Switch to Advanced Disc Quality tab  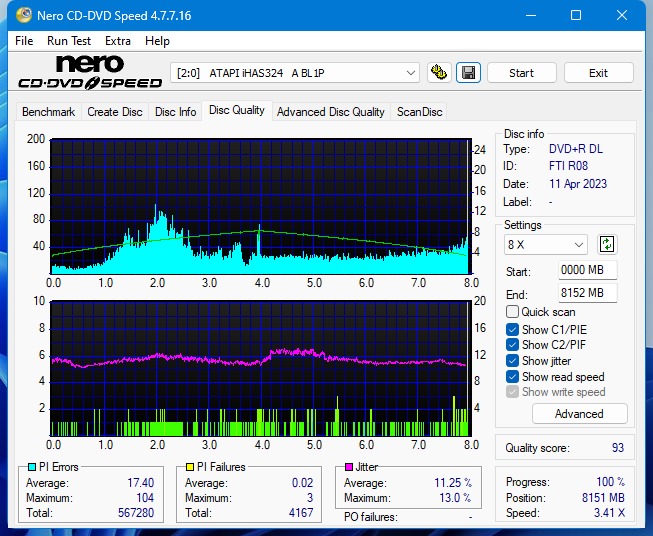(330, 112)
